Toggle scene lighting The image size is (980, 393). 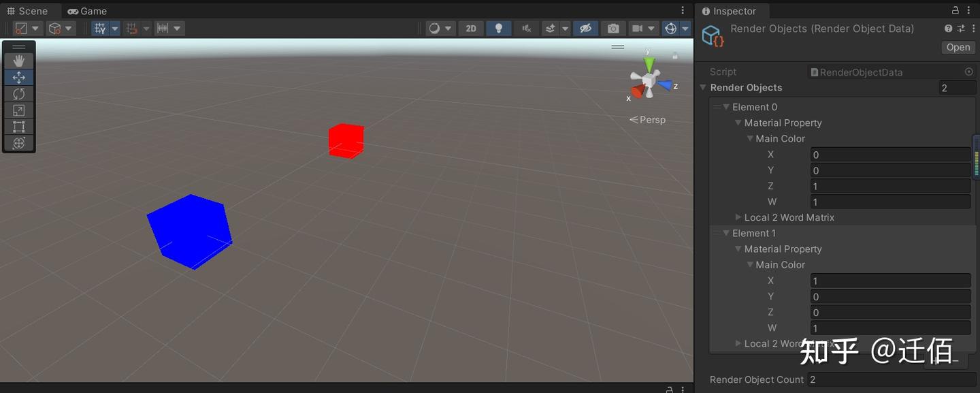pyautogui.click(x=500, y=28)
